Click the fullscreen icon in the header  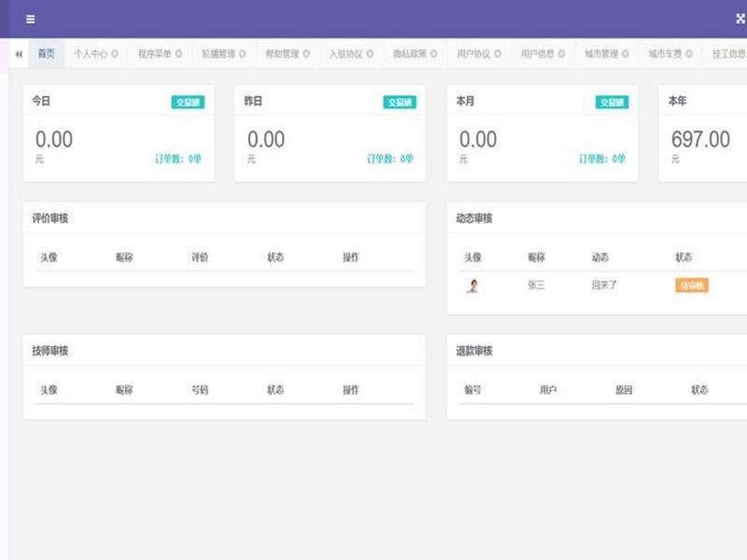pyautogui.click(x=741, y=19)
